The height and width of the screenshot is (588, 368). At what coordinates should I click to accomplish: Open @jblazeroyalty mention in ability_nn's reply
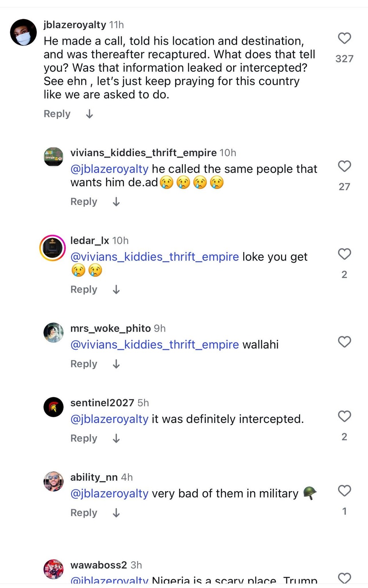(x=109, y=493)
